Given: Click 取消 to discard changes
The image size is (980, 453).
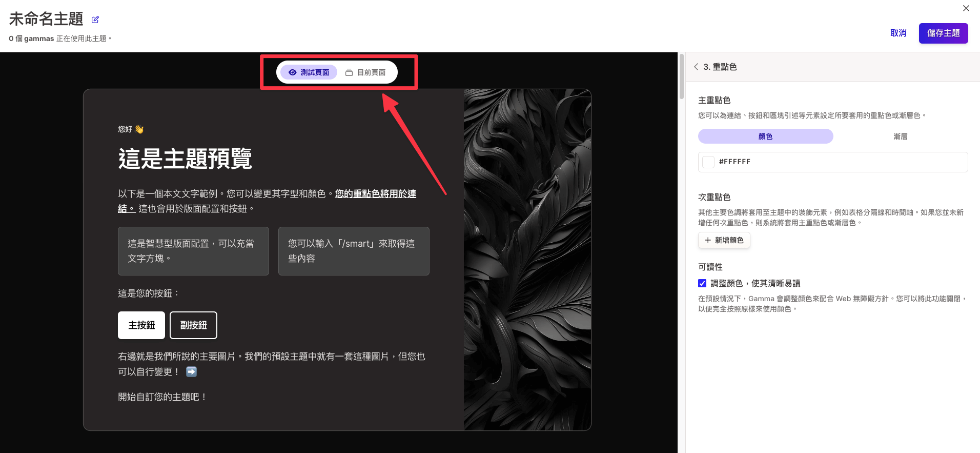Looking at the screenshot, I should click(898, 33).
